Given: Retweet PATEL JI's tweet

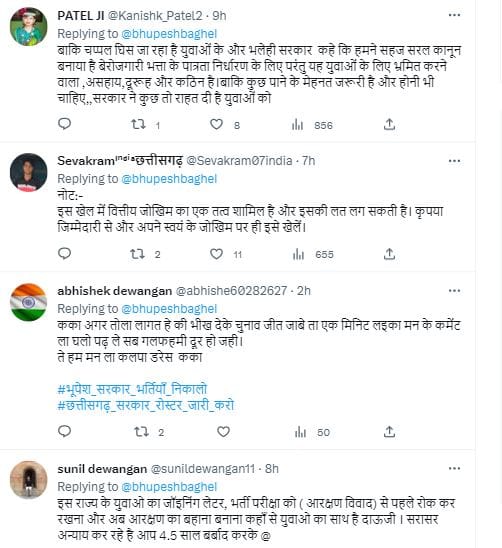Looking at the screenshot, I should pos(138,124).
